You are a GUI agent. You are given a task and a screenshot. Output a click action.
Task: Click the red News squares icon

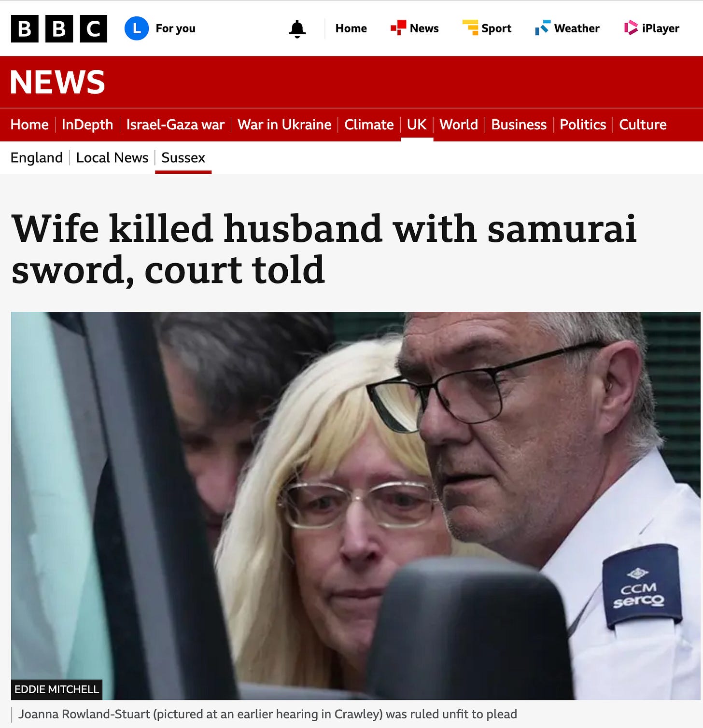(x=398, y=28)
